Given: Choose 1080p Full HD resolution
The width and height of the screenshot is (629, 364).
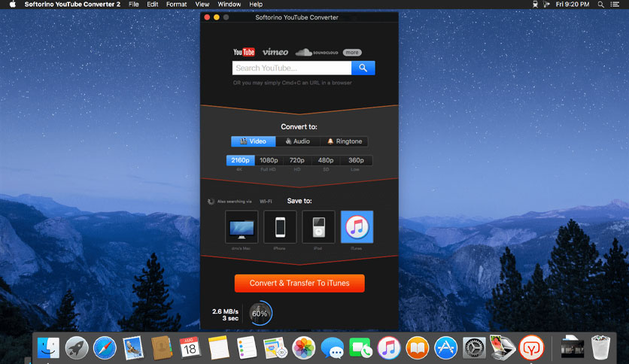Looking at the screenshot, I should [x=269, y=160].
